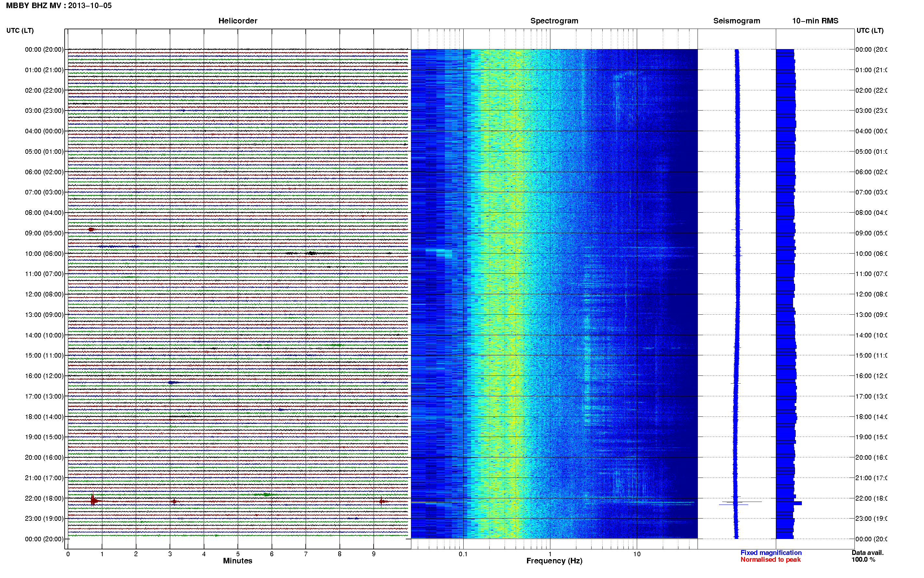924x578 pixels.
Task: Click the Minutes axis tick label 6
Action: pos(272,554)
